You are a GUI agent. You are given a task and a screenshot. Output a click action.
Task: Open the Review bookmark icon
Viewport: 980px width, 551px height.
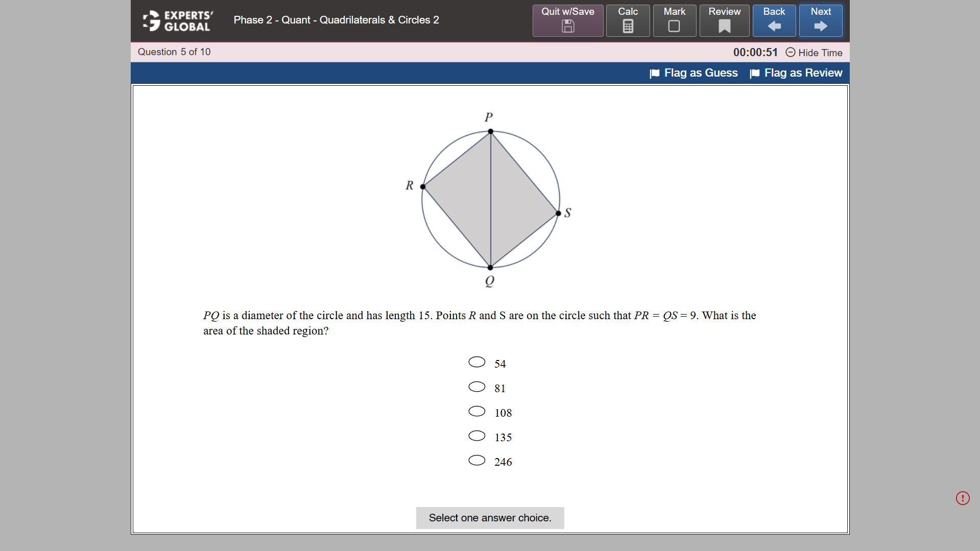pyautogui.click(x=724, y=26)
